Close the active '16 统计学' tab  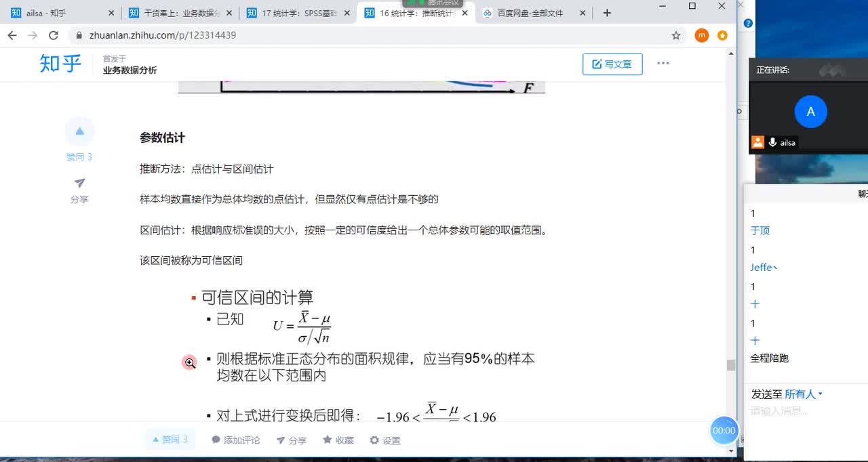465,13
